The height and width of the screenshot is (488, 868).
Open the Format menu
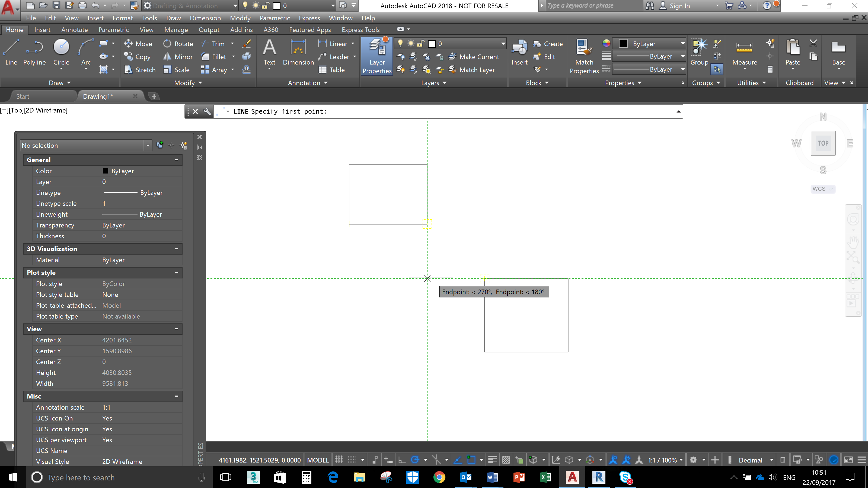[122, 18]
